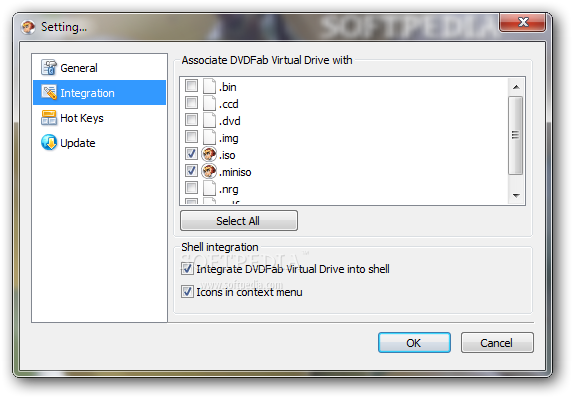
Task: Click the file list scroll up arrow
Action: coord(516,87)
